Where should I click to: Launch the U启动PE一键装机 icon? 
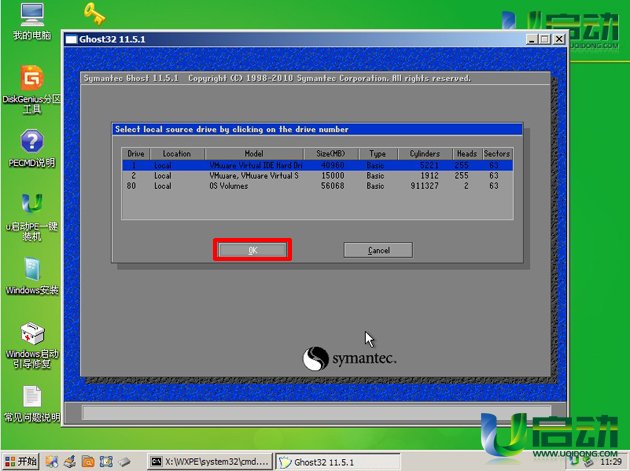point(31,205)
